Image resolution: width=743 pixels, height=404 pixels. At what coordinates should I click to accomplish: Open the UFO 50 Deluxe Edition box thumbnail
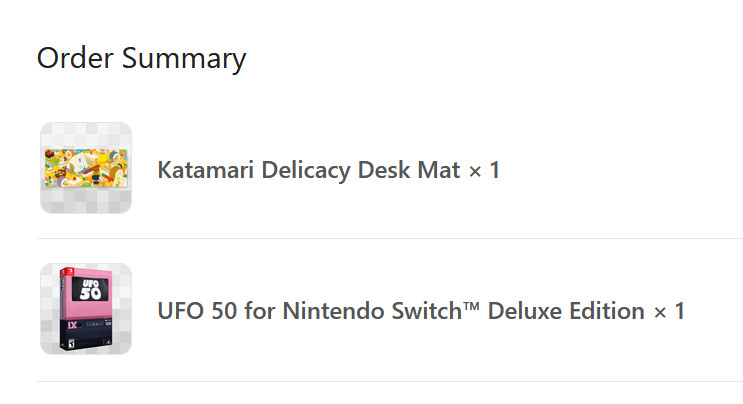(86, 309)
